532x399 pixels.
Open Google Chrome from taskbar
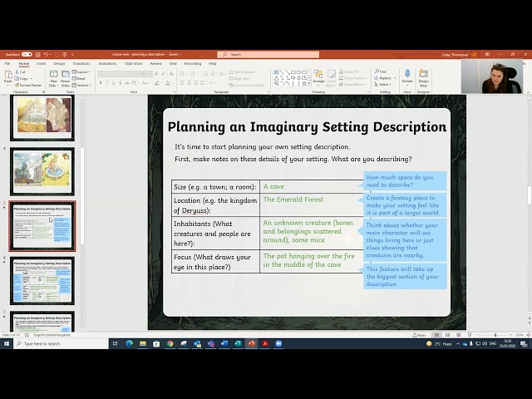click(x=170, y=343)
